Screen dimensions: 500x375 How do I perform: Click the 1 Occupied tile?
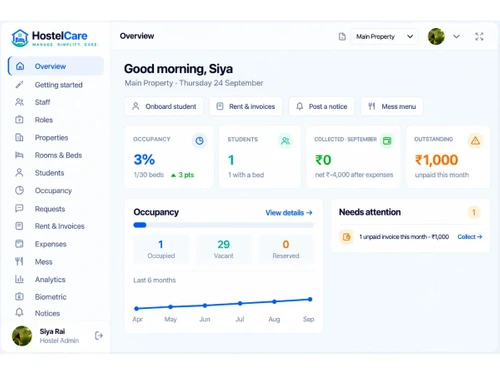(161, 249)
